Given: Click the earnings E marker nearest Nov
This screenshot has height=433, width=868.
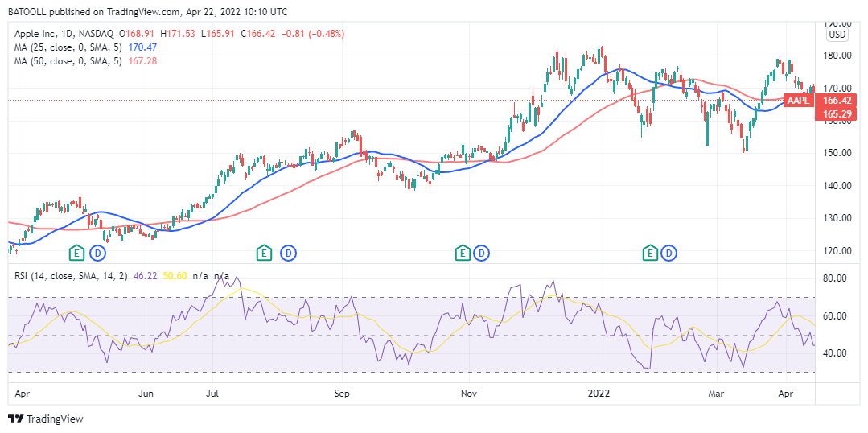Looking at the screenshot, I should coord(461,254).
